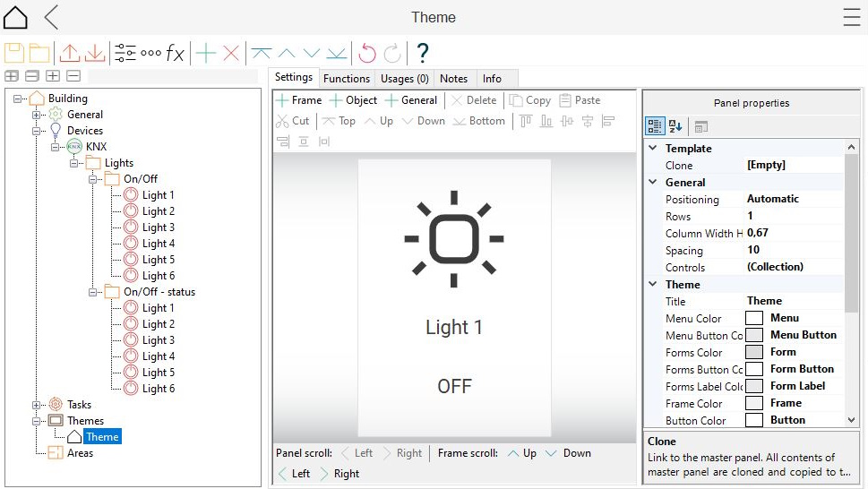868x489 pixels.
Task: Expand the General tree node
Action: 36,115
